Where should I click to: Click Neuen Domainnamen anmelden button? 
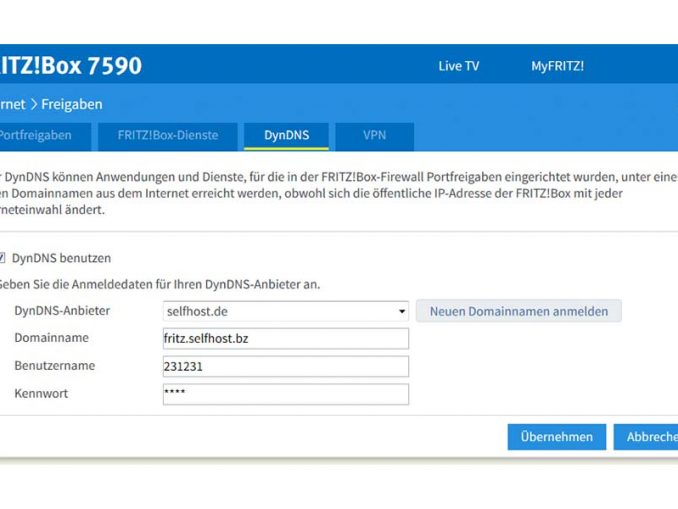click(x=519, y=311)
